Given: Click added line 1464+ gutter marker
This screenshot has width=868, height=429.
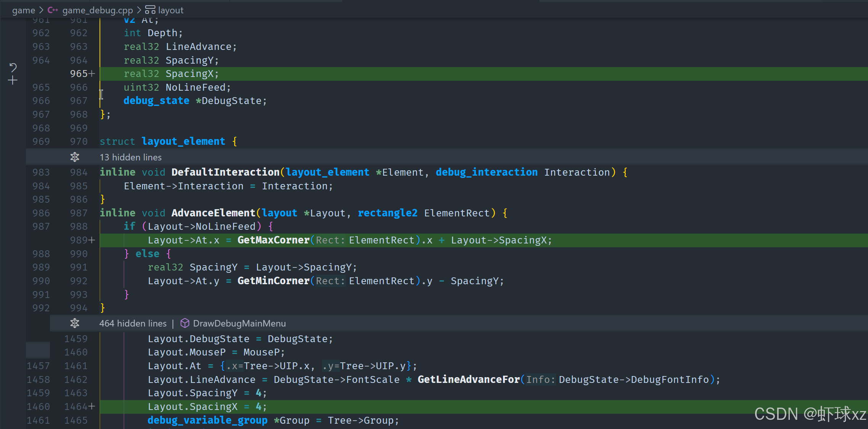Looking at the screenshot, I should (x=79, y=407).
